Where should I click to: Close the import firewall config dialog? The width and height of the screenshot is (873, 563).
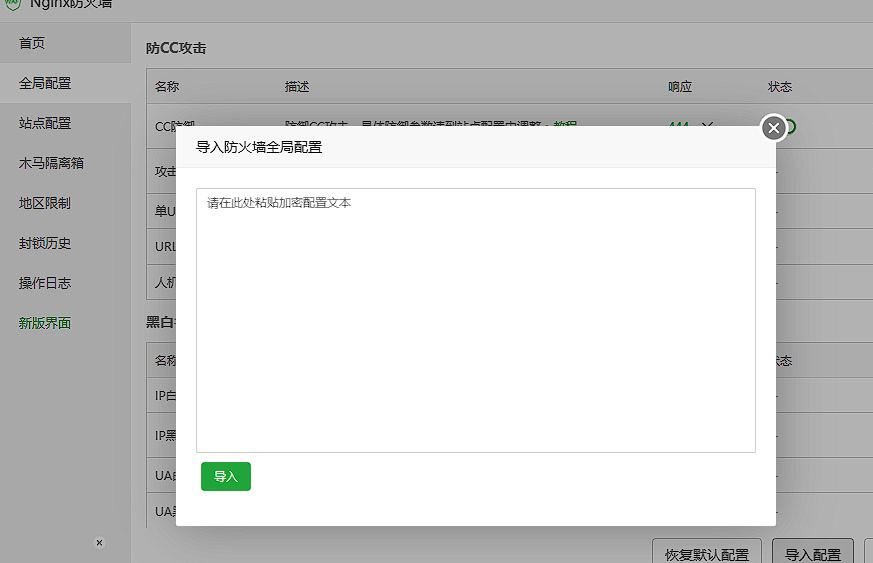pos(773,128)
